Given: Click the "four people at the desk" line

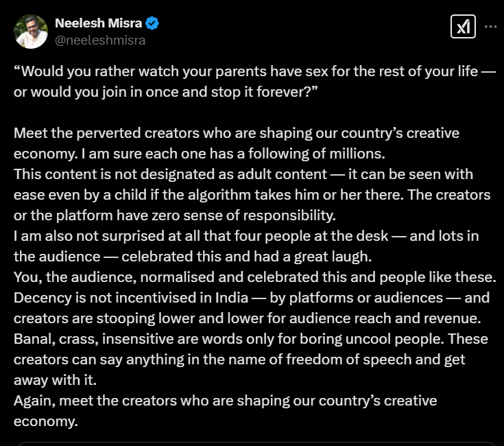Looking at the screenshot, I should click(x=246, y=236).
